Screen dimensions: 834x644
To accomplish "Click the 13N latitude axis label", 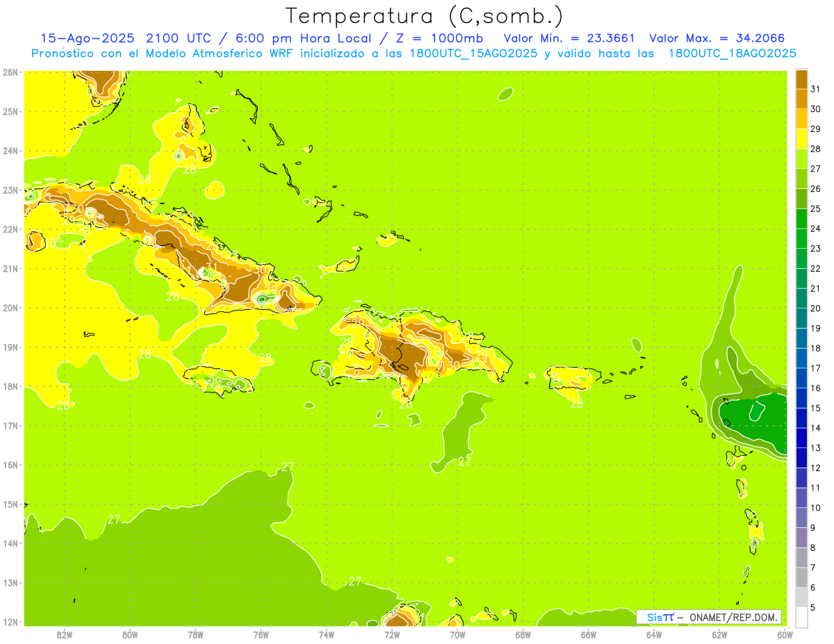I will coord(10,583).
